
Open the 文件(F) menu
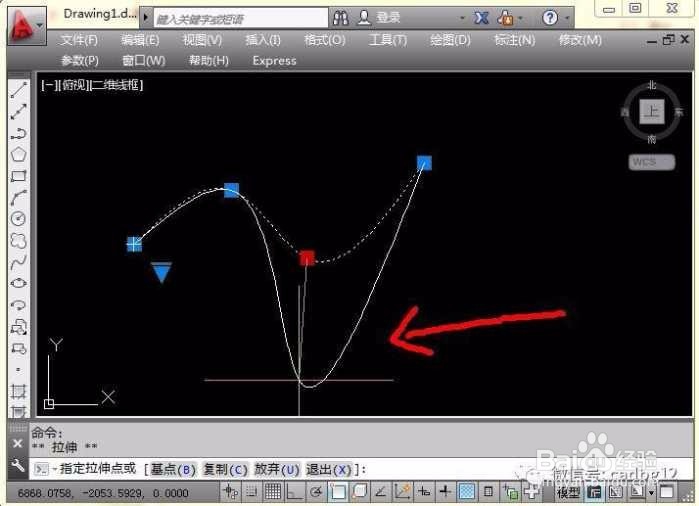78,40
